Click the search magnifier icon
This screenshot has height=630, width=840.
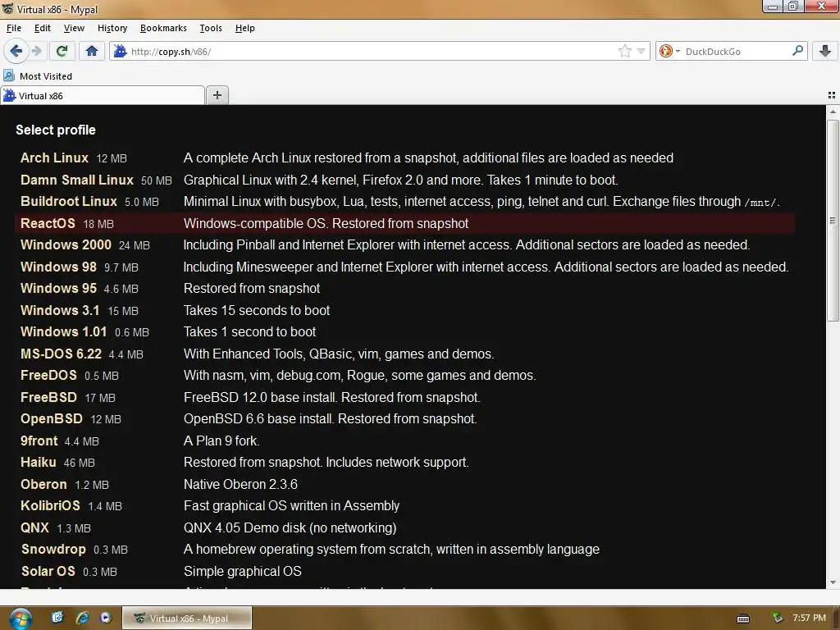797,51
